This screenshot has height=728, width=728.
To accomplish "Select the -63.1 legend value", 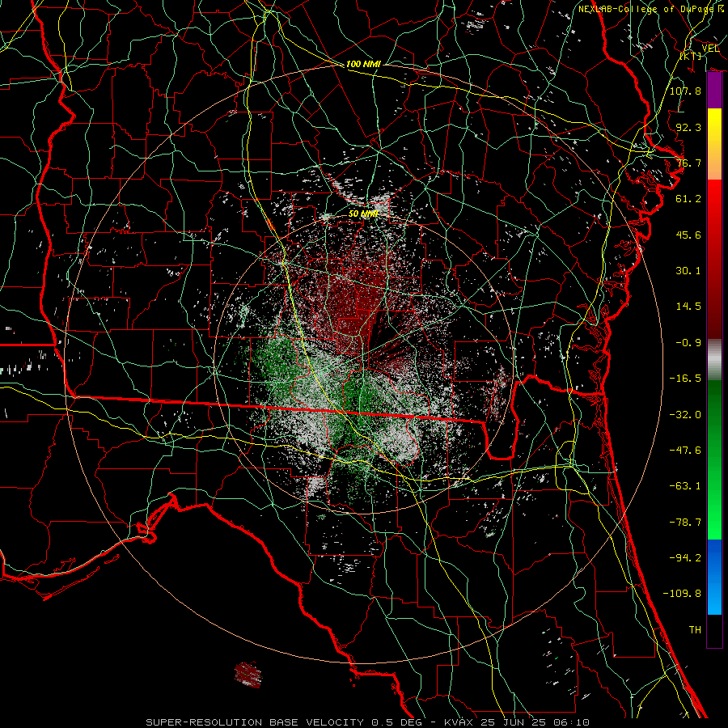I will point(685,485).
